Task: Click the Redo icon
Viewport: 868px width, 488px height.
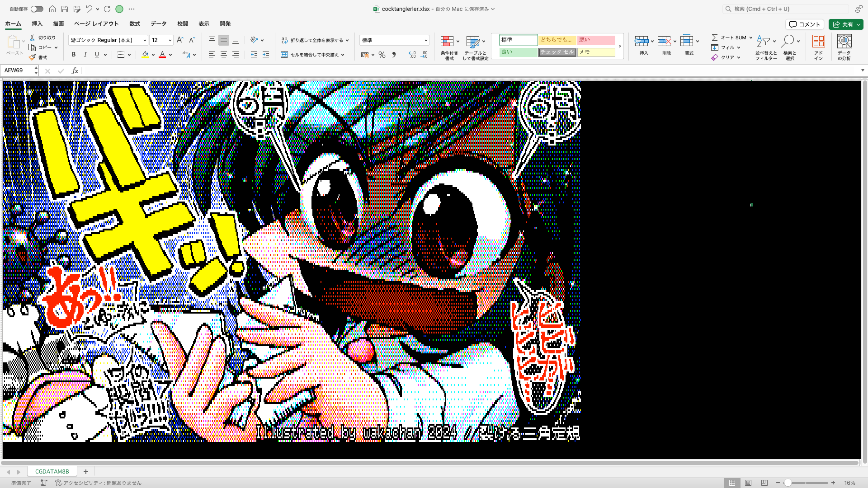Action: pyautogui.click(x=107, y=9)
